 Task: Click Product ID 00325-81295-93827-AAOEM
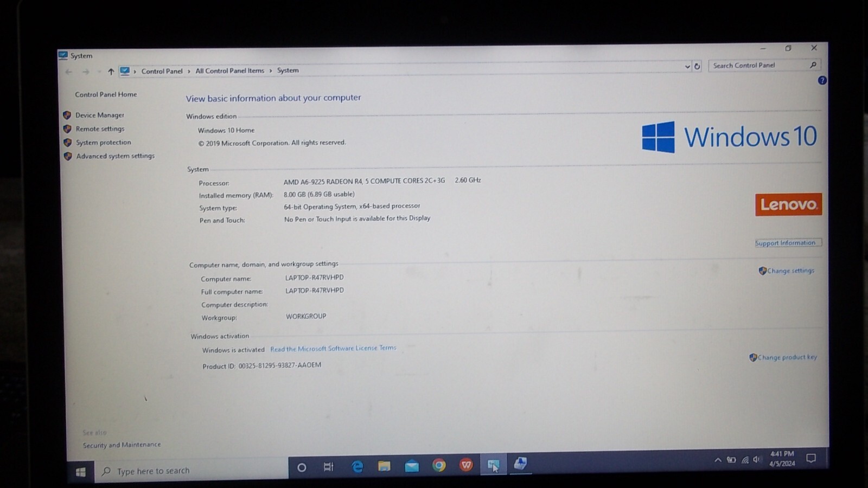click(261, 365)
